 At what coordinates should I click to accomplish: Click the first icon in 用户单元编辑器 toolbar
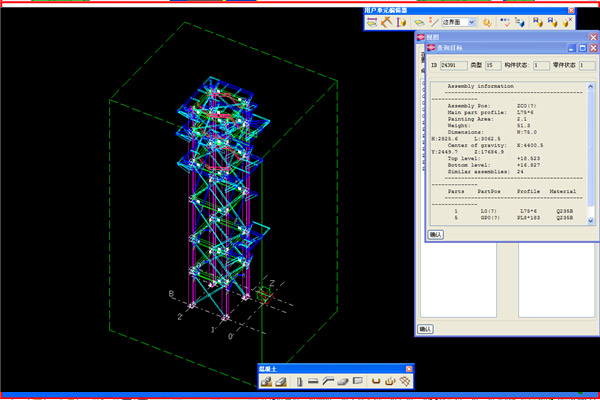[x=371, y=21]
